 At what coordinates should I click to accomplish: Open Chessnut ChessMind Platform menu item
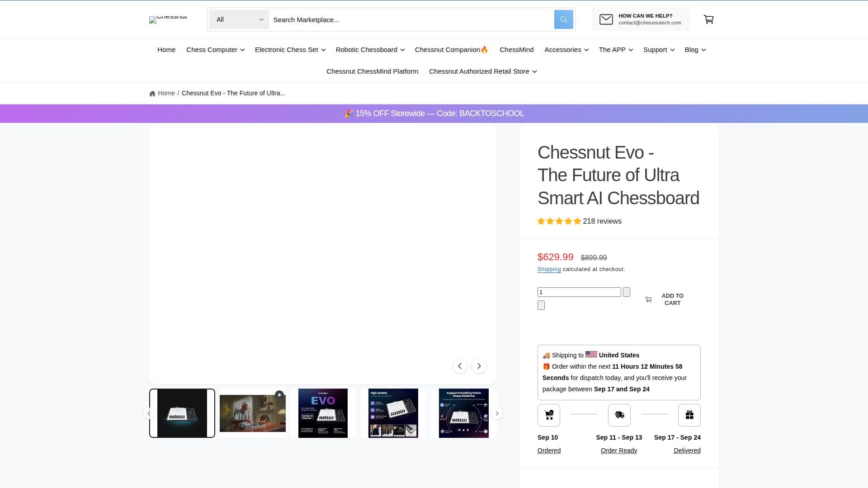tap(372, 71)
